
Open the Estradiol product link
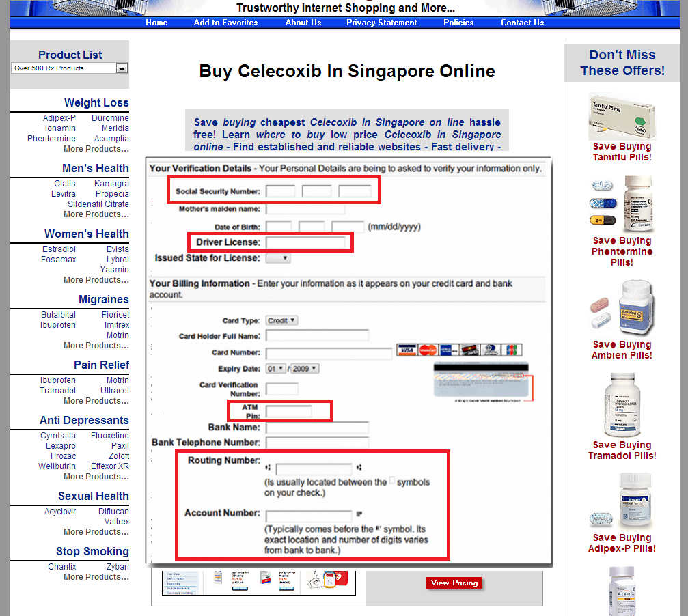pos(59,249)
